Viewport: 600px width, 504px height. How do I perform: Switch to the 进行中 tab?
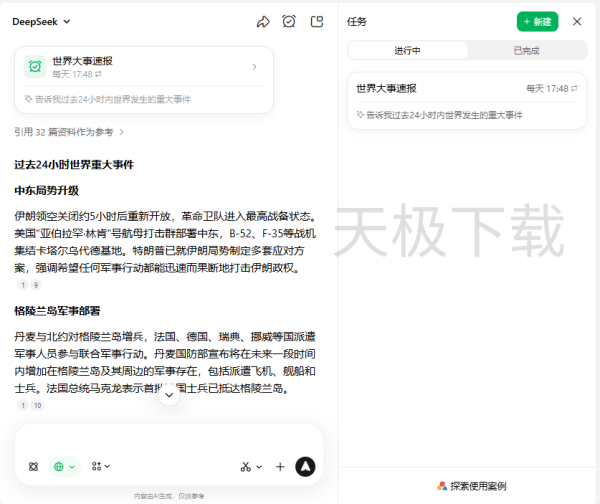407,50
